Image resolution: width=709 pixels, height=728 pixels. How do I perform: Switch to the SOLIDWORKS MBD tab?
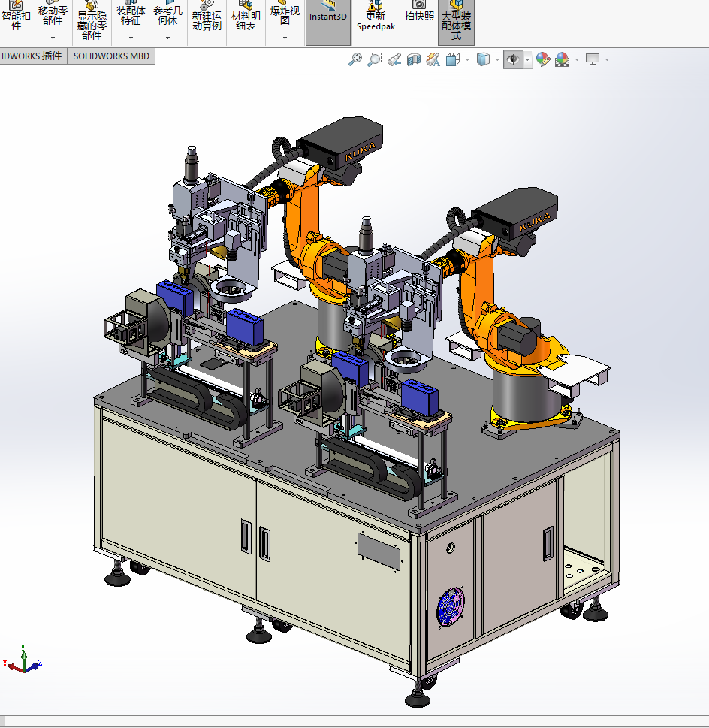coord(111,56)
